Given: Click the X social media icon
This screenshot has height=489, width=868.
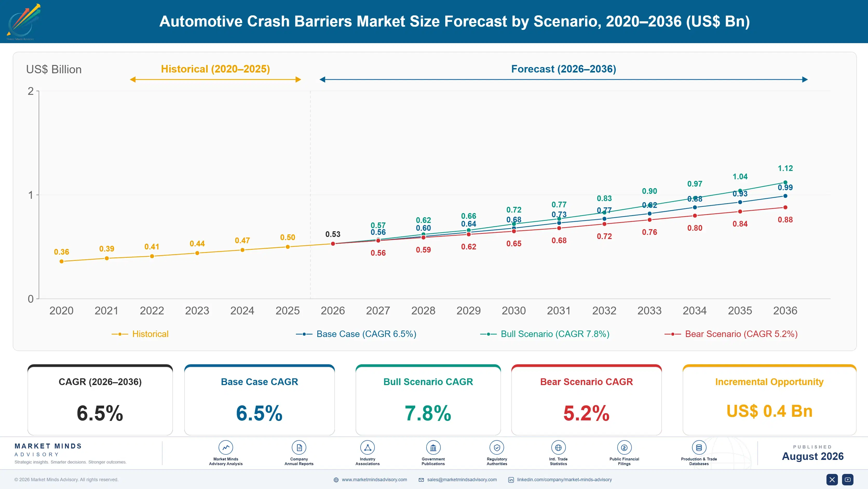Looking at the screenshot, I should 832,479.
